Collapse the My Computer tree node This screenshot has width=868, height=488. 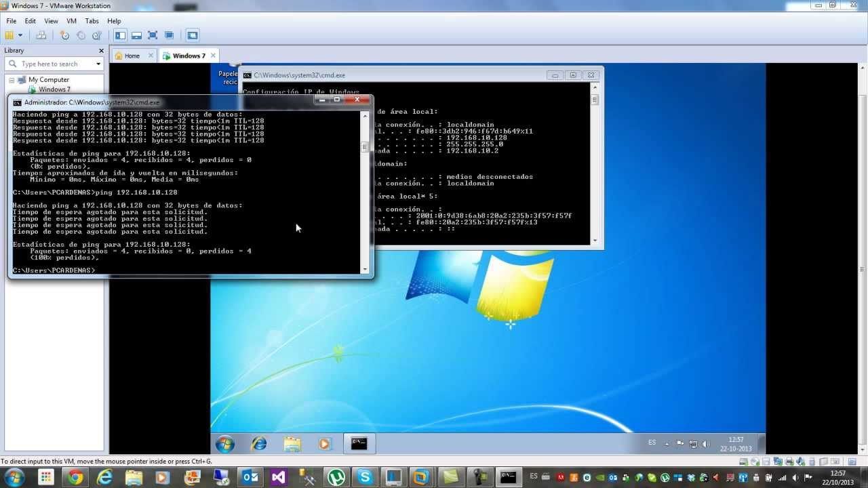pos(12,80)
